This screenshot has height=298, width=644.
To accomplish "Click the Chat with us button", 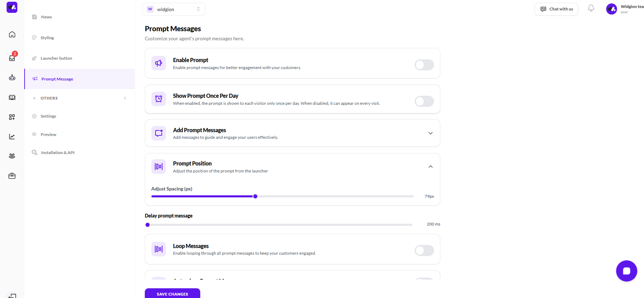I will (556, 9).
